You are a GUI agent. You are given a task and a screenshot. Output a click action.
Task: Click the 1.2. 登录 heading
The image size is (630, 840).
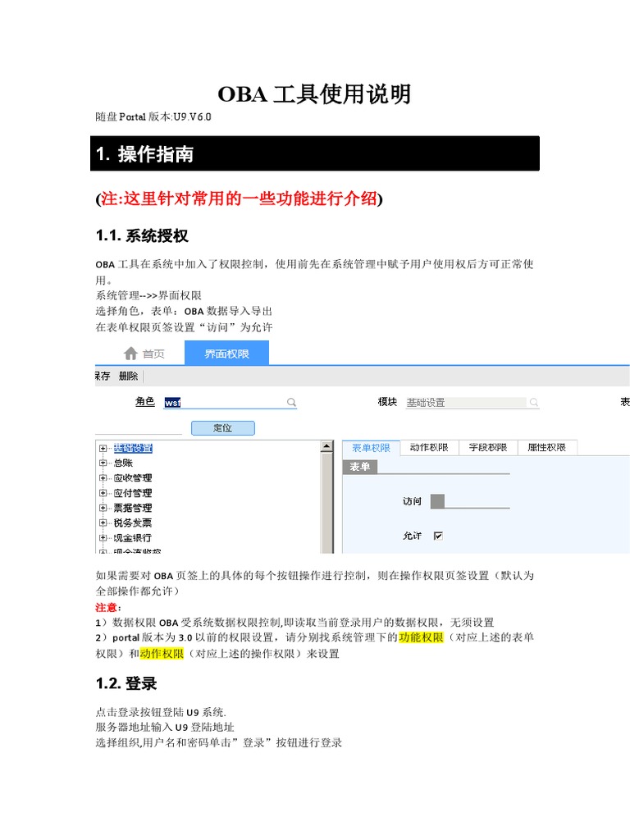(x=126, y=683)
